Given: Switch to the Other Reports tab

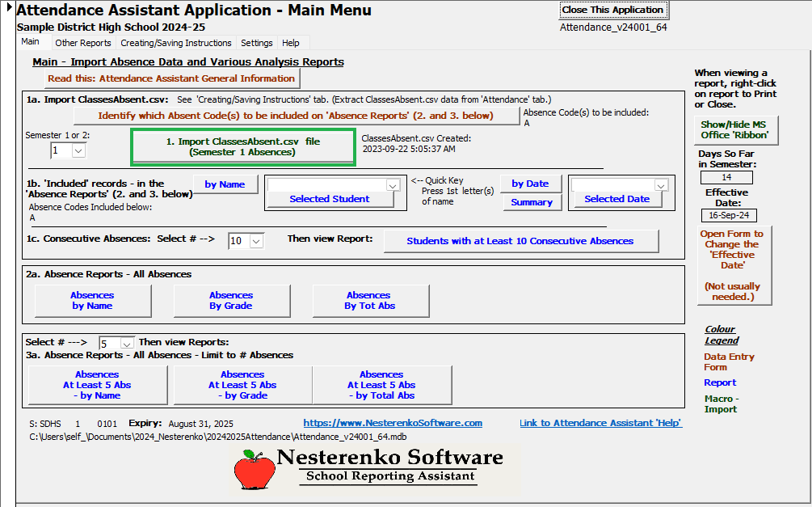Looking at the screenshot, I should click(x=83, y=43).
